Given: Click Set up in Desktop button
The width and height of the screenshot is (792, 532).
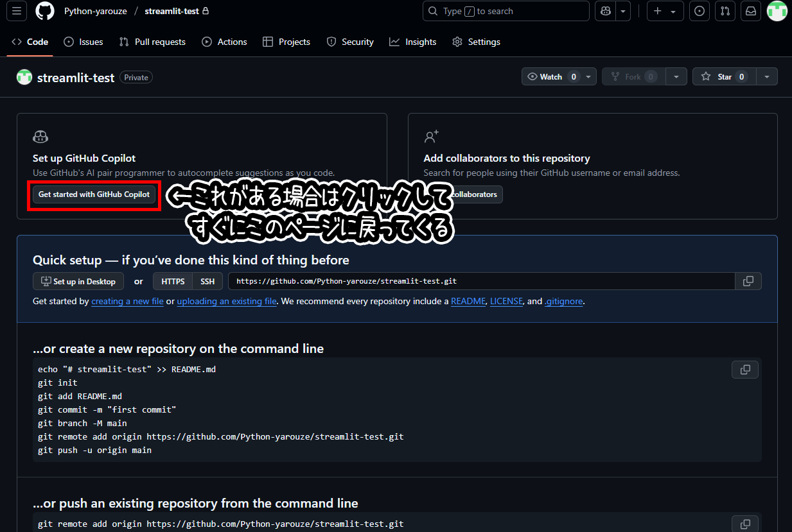Looking at the screenshot, I should click(x=78, y=281).
